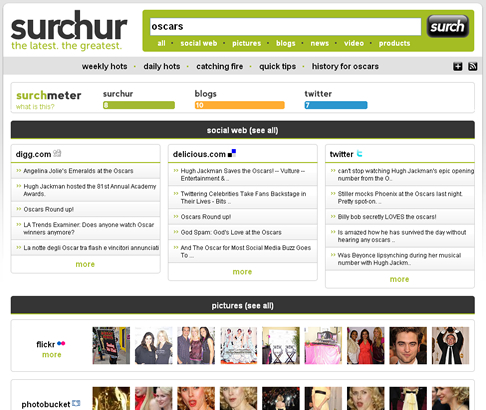Open flickr thumbnail of pink table display
486x410 pixels.
(323, 345)
